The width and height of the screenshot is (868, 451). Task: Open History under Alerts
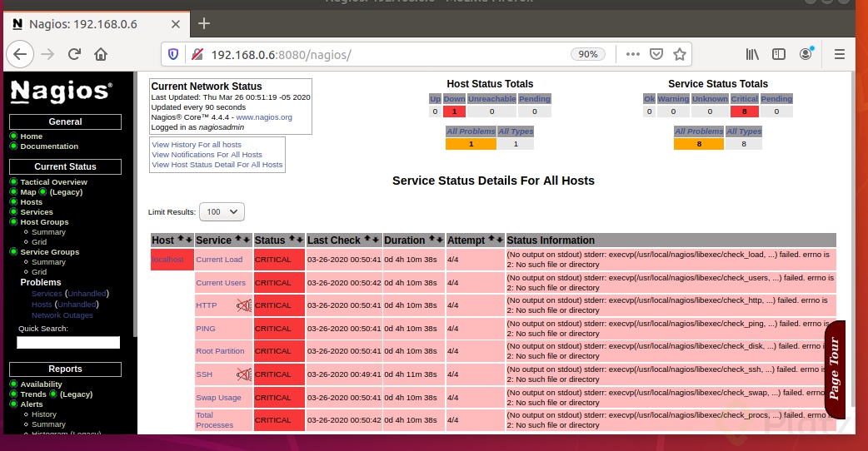[44, 414]
